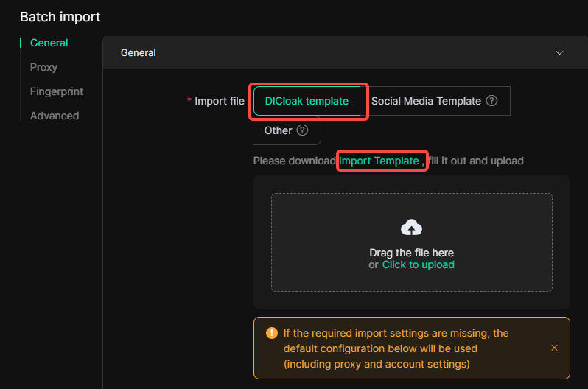588x389 pixels.
Task: Open the General sidebar tab
Action: (49, 43)
